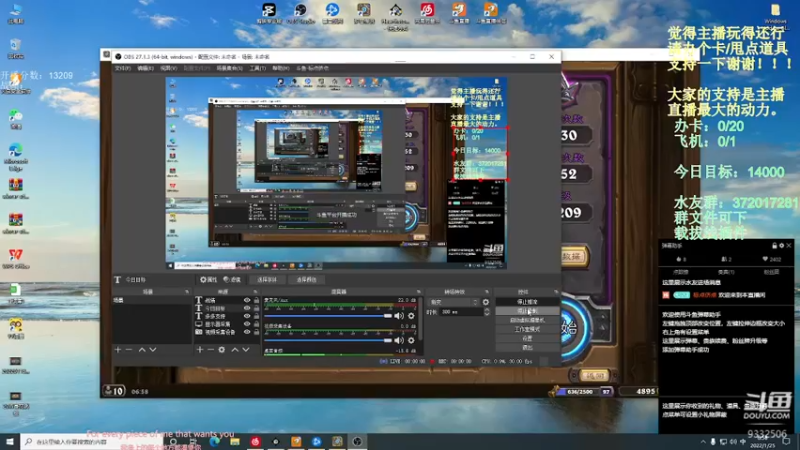The width and height of the screenshot is (800, 450).
Task: Click the transition duration stepper arrows
Action: tap(486, 312)
